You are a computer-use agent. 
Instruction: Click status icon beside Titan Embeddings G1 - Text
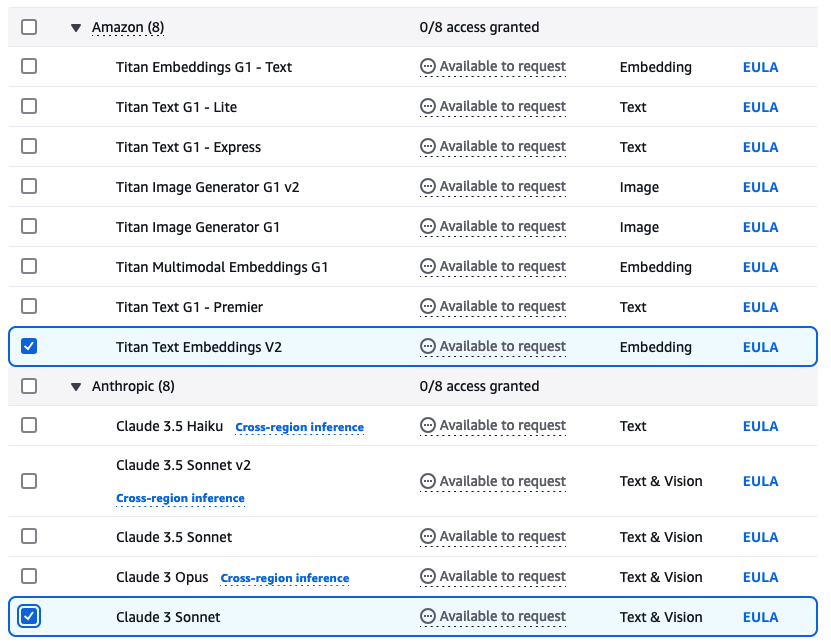pyautogui.click(x=428, y=67)
